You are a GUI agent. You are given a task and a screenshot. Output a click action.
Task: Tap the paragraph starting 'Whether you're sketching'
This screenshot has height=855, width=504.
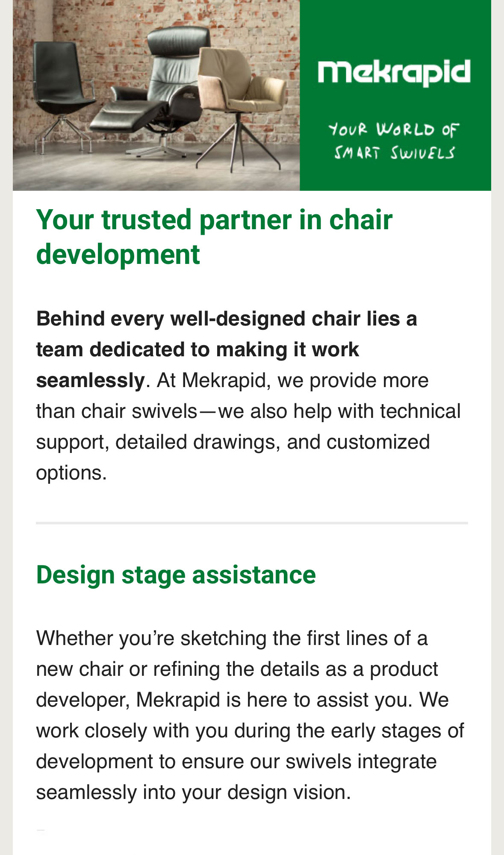click(250, 715)
